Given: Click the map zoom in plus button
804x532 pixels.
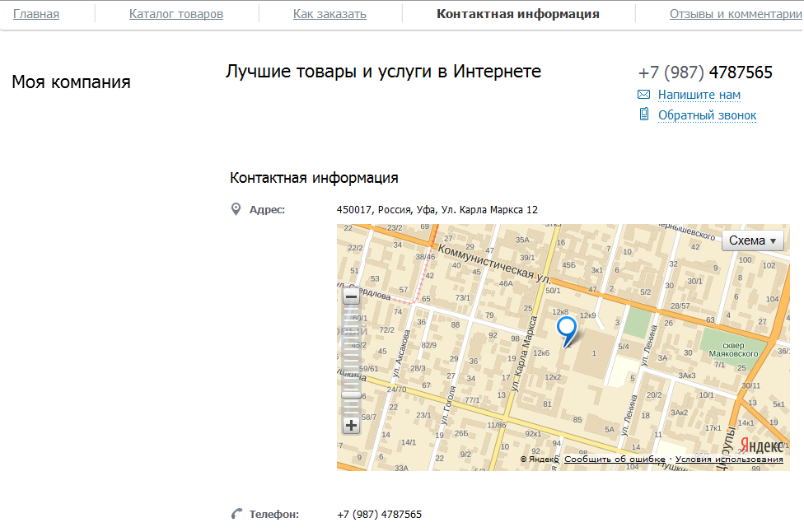Looking at the screenshot, I should click(352, 426).
